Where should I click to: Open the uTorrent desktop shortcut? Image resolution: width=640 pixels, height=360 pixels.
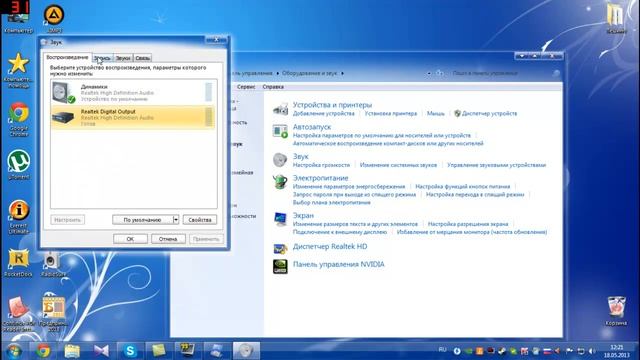click(18, 164)
